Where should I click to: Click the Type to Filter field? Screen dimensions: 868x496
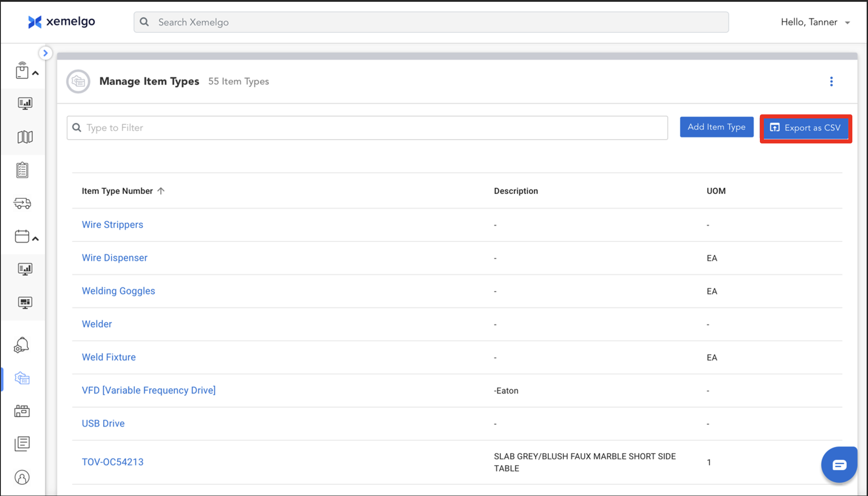(367, 128)
